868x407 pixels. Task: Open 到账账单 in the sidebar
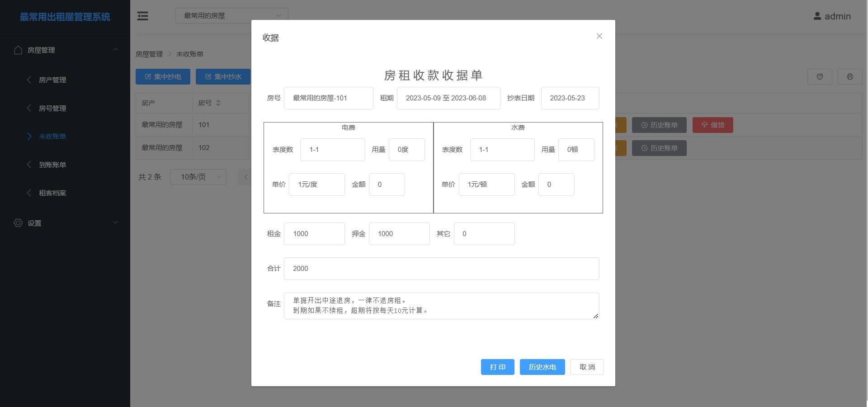click(52, 165)
